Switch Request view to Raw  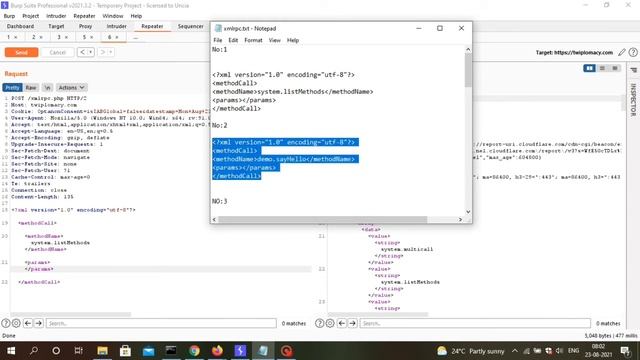tap(31, 88)
